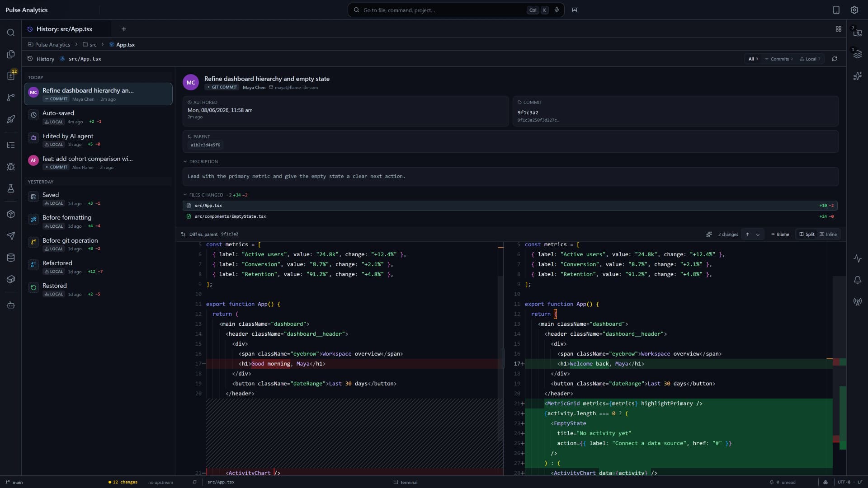Open the notifications bell in right sidebar
This screenshot has width=868, height=488.
[857, 280]
